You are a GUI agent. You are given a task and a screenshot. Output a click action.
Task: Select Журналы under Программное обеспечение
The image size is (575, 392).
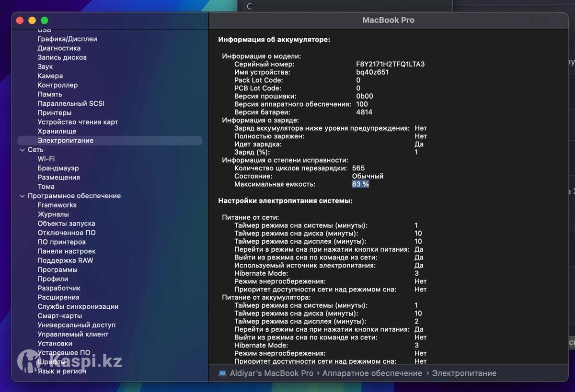53,214
